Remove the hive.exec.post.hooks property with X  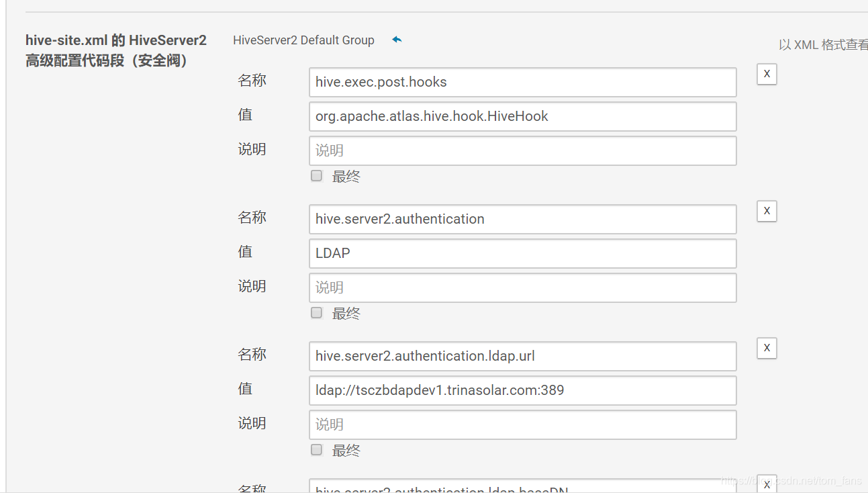point(767,74)
